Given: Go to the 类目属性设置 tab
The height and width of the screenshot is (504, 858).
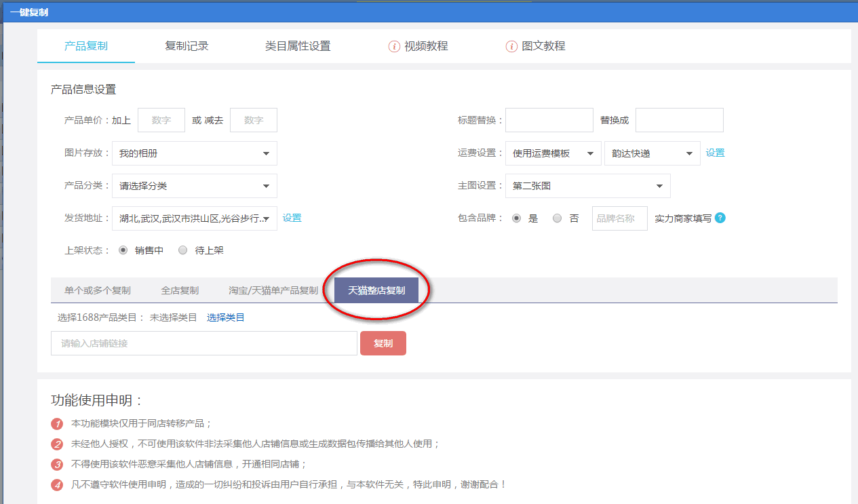Looking at the screenshot, I should (298, 46).
